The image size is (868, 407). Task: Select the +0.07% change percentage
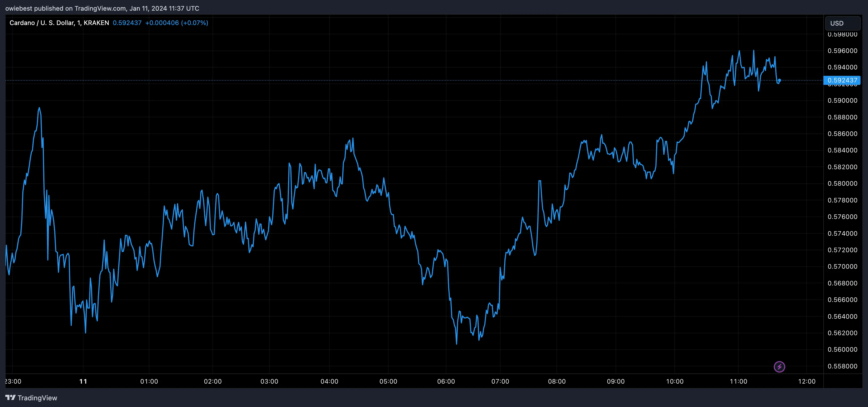(x=195, y=23)
